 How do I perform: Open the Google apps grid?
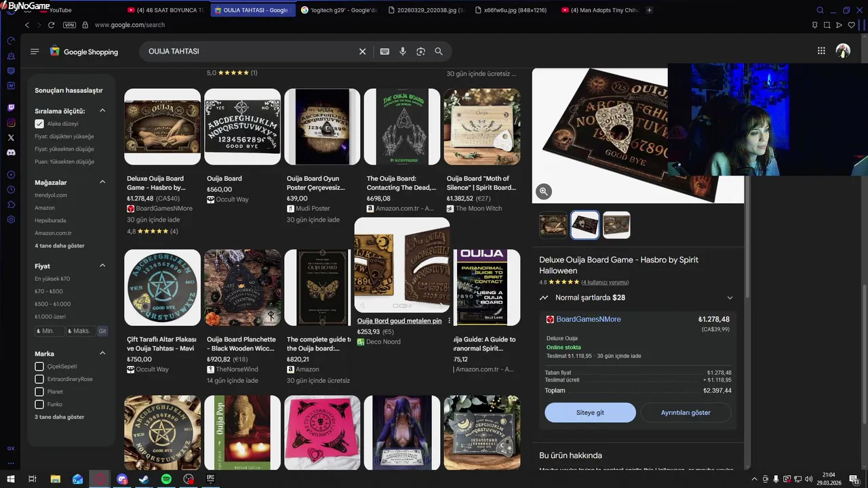[x=821, y=51]
